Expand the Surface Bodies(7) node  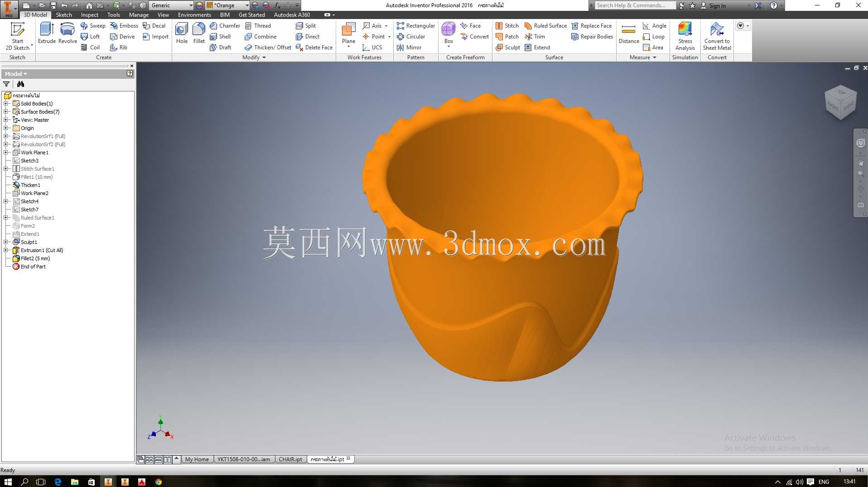point(6,112)
